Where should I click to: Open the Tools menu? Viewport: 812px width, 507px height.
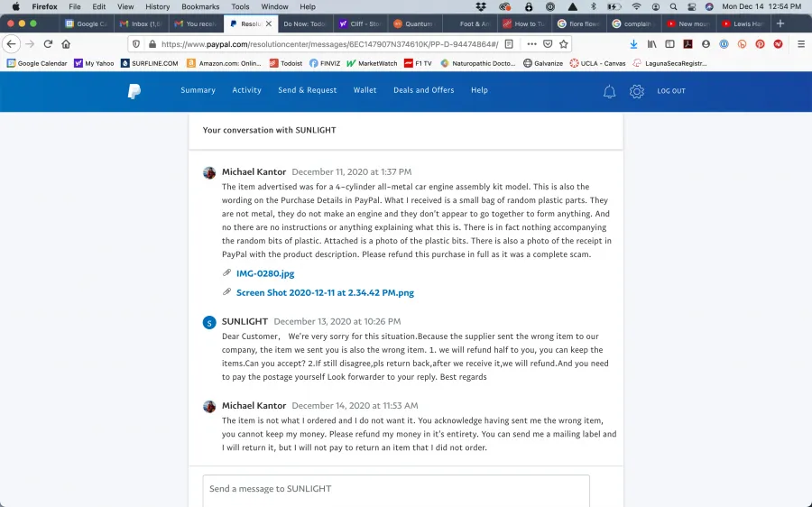point(240,6)
